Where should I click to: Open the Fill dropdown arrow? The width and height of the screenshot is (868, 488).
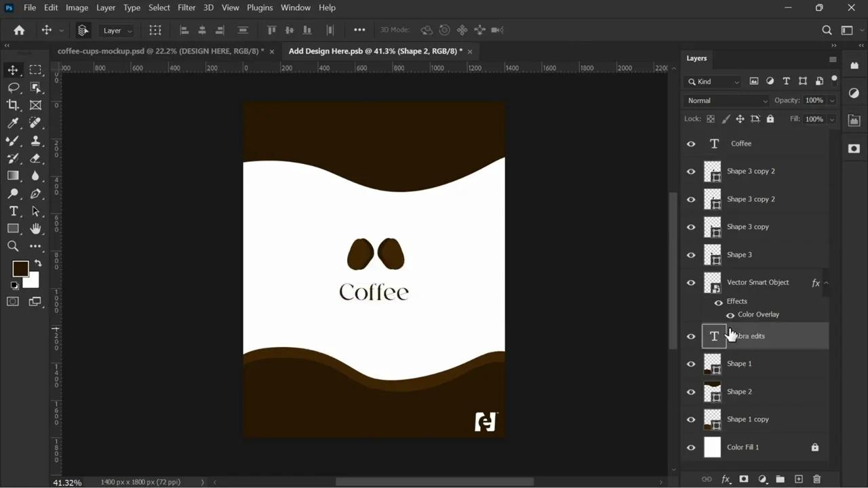click(x=832, y=119)
